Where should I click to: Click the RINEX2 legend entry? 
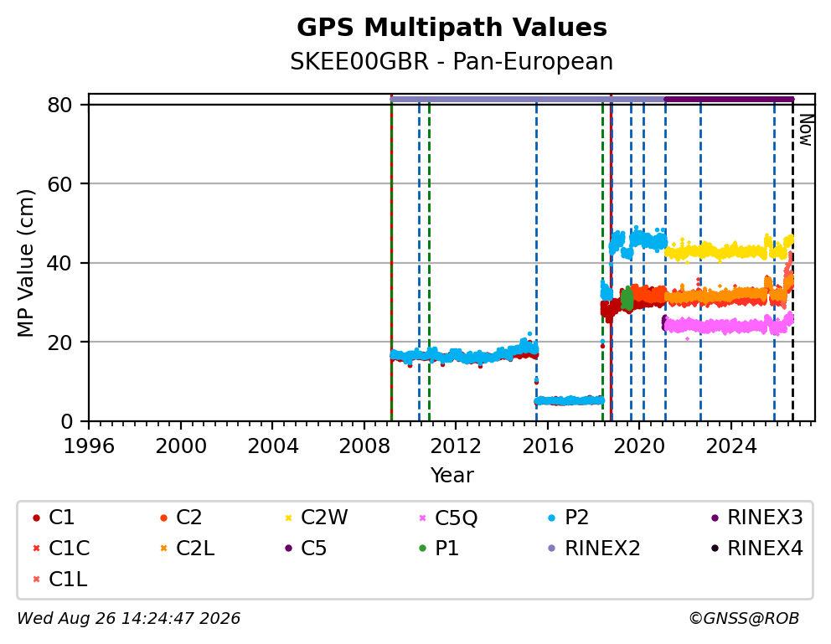594,549
